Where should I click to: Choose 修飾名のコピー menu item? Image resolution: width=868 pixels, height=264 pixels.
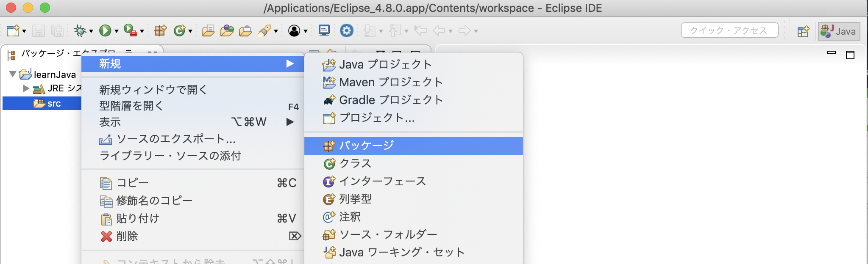point(193,201)
